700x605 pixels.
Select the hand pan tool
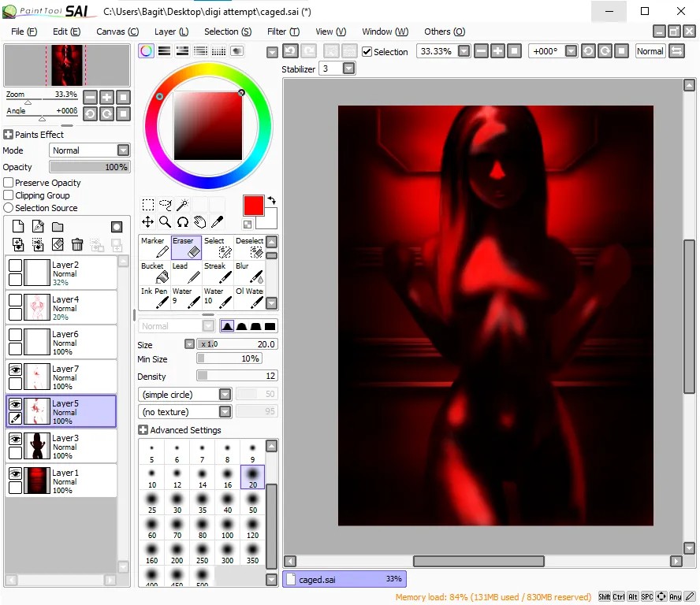[x=199, y=221]
